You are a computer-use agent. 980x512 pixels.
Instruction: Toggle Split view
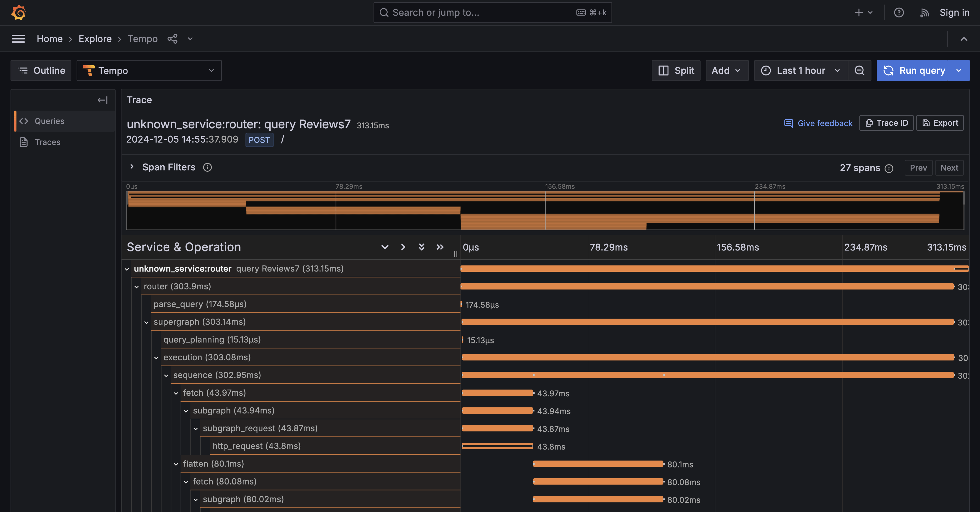click(676, 70)
